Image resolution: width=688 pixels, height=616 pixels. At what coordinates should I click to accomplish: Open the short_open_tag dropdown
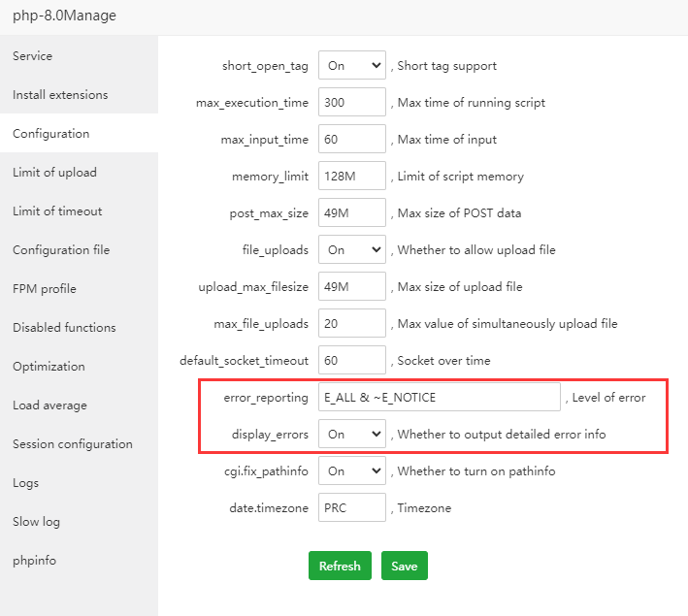[351, 66]
